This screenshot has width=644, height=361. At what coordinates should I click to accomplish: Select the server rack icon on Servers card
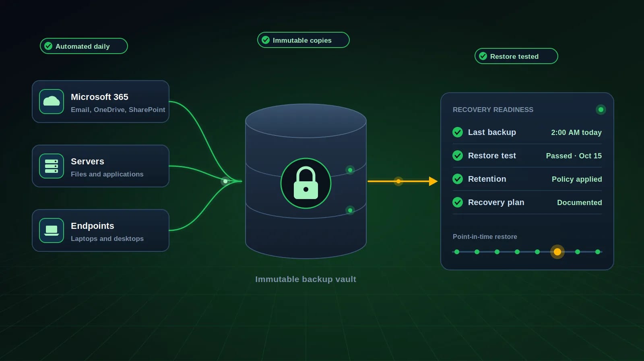52,166
